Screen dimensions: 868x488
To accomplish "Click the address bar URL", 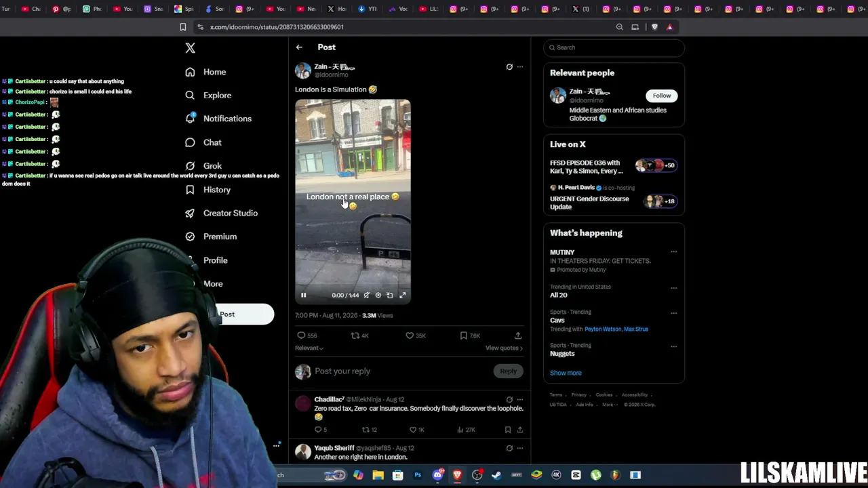I will pos(277,27).
